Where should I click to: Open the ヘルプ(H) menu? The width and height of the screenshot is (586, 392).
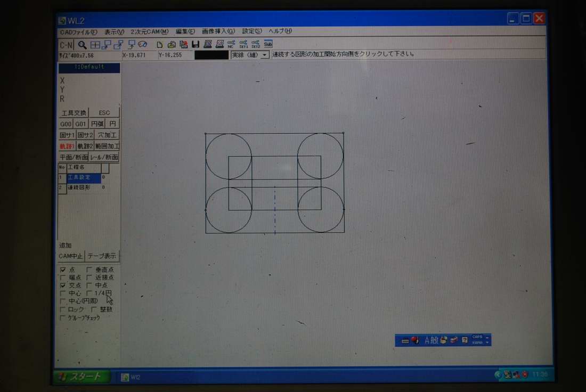tap(280, 31)
